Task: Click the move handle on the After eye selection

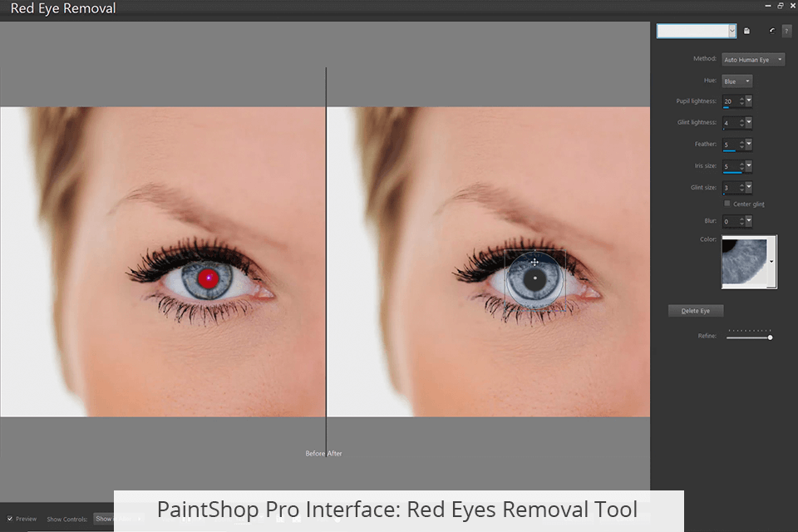Action: coord(534,262)
